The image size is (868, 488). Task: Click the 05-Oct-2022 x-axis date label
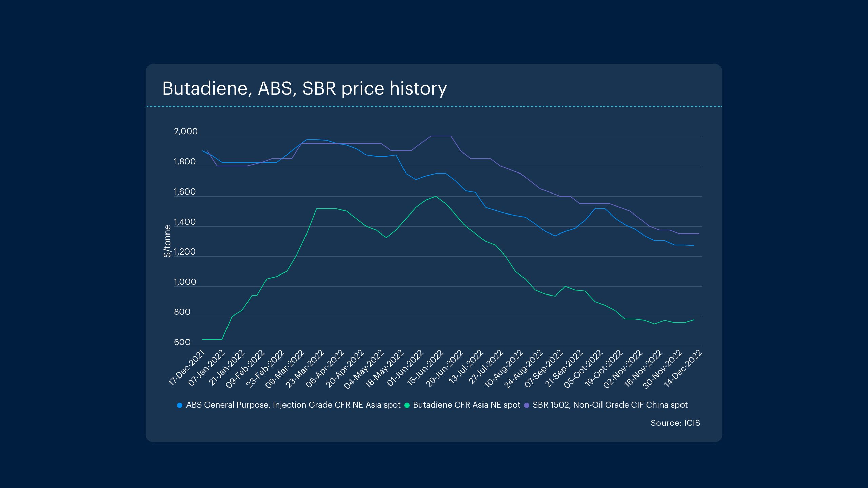click(x=583, y=369)
